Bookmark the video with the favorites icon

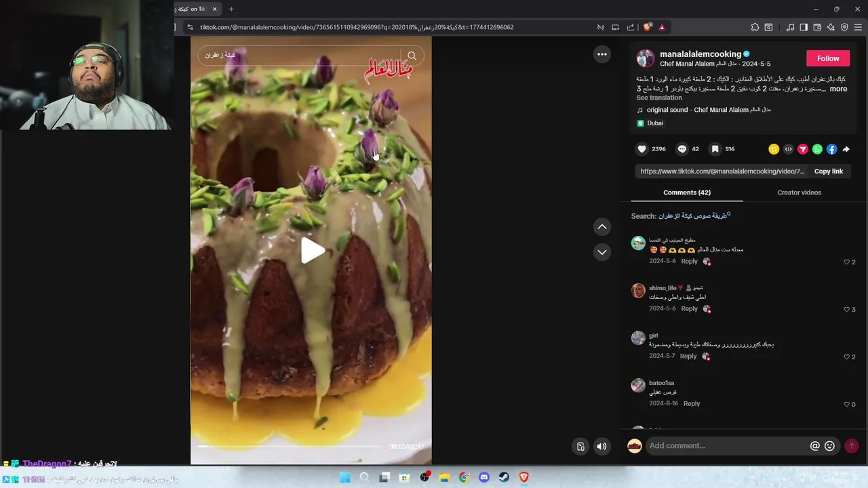[x=715, y=149]
